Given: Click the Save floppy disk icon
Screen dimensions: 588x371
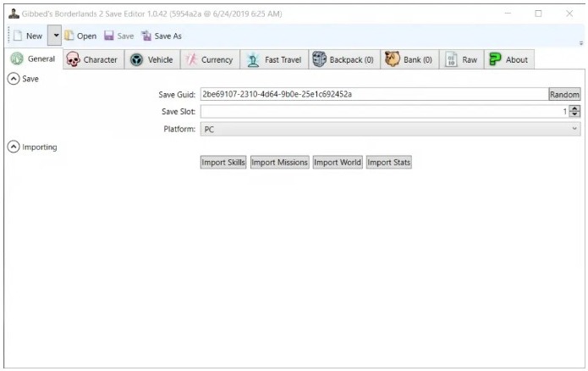Looking at the screenshot, I should (109, 36).
